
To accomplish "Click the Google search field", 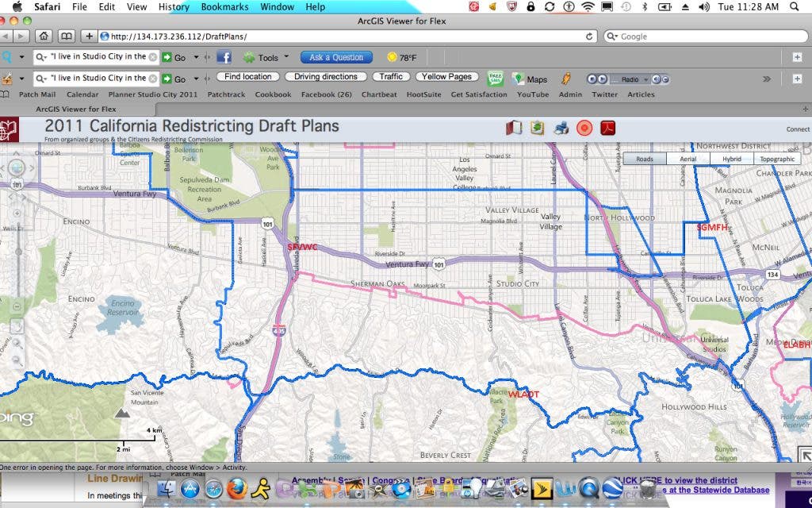I will pyautogui.click(x=705, y=37).
